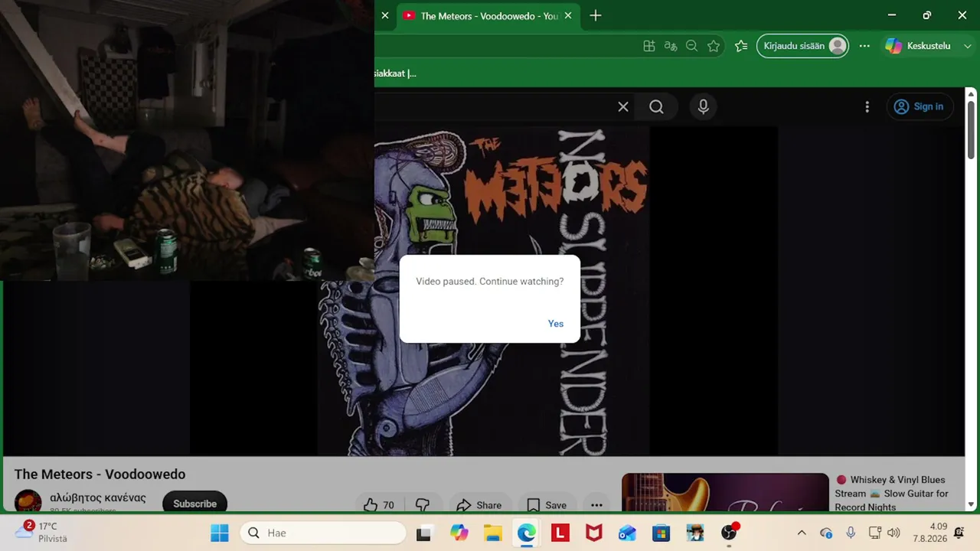The height and width of the screenshot is (551, 980).
Task: Open the weather widget 17°C Pilvistä
Action: [x=43, y=533]
